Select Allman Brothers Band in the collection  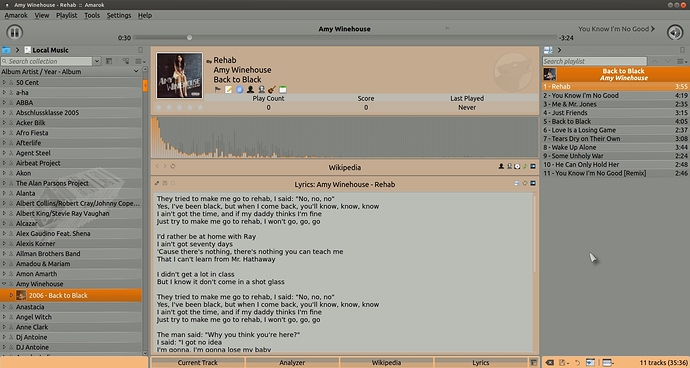(48, 254)
